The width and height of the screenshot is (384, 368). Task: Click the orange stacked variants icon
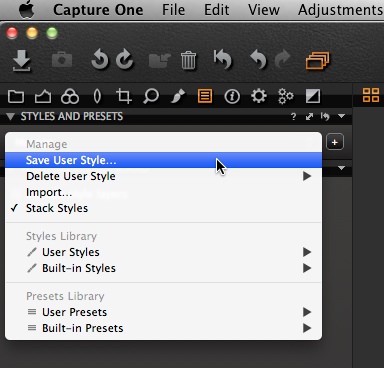click(x=317, y=61)
